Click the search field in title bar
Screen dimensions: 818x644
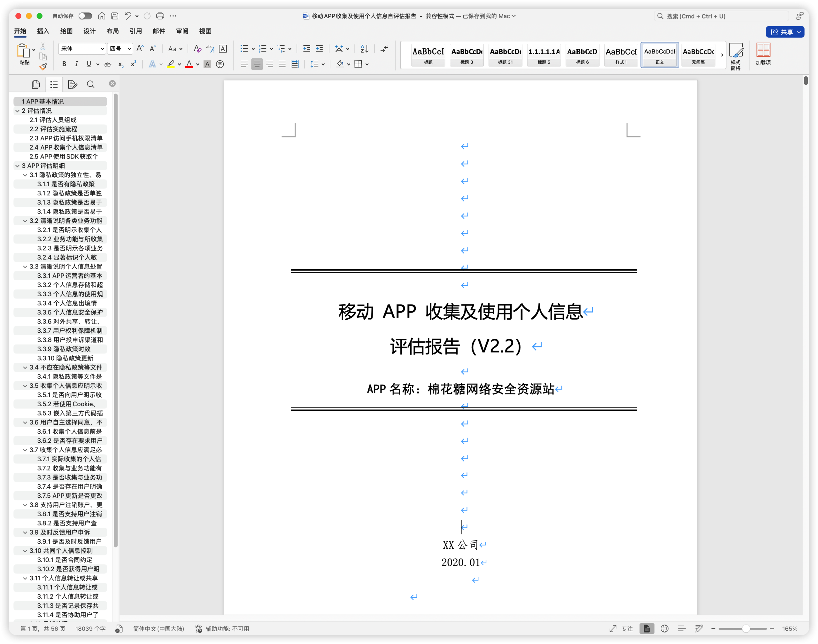pos(721,16)
